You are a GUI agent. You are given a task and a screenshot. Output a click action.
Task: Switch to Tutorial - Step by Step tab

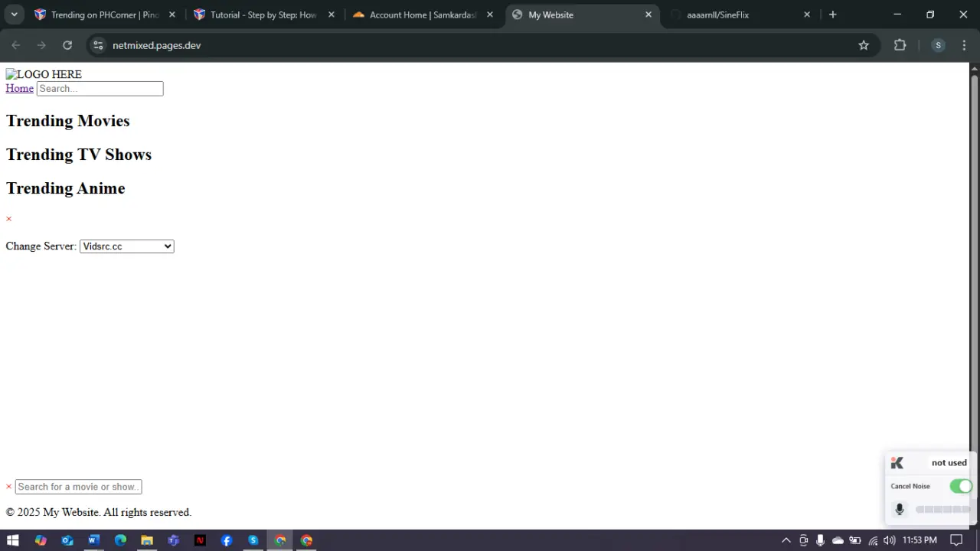click(264, 15)
